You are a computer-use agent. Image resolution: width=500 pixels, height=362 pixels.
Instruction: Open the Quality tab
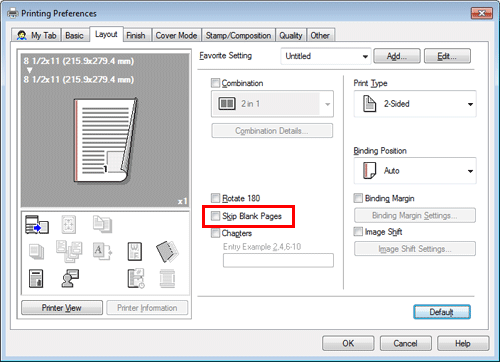coord(291,35)
